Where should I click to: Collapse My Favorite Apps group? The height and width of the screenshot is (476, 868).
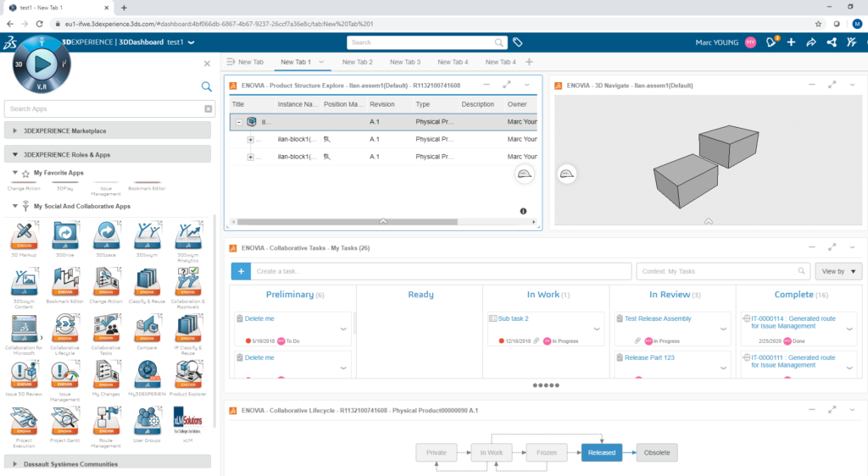point(15,173)
